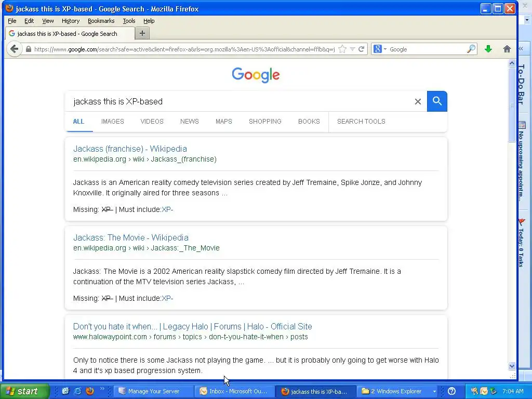Switch to the MAPS results tab
The width and height of the screenshot is (532, 399).
coord(223,122)
